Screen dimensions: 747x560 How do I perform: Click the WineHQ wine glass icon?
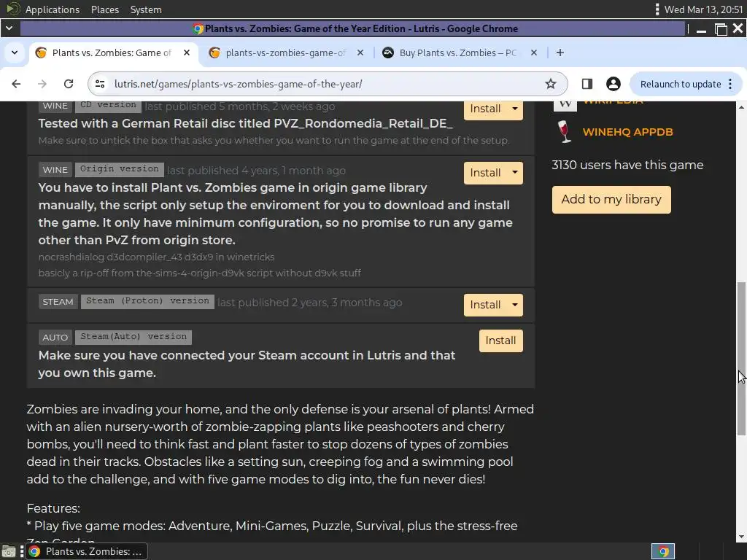click(565, 131)
